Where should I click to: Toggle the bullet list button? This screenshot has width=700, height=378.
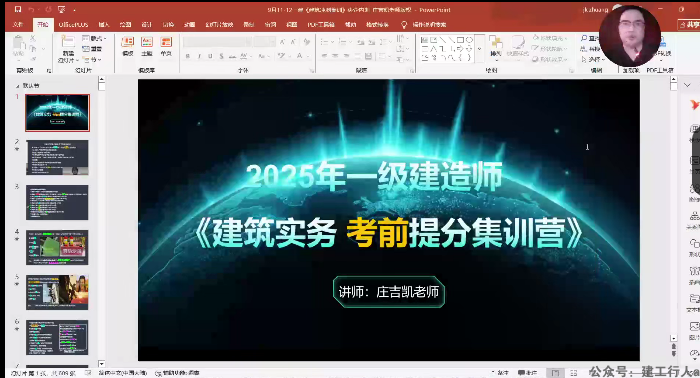click(x=325, y=42)
